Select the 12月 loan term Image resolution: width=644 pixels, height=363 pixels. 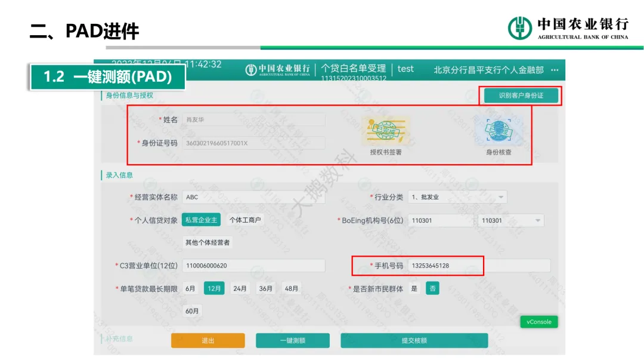(x=214, y=288)
